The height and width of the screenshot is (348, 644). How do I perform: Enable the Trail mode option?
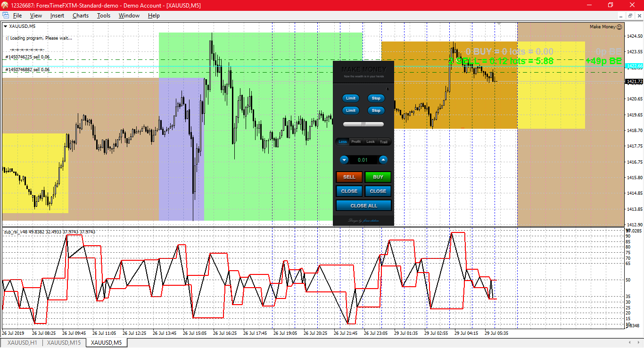(x=384, y=142)
